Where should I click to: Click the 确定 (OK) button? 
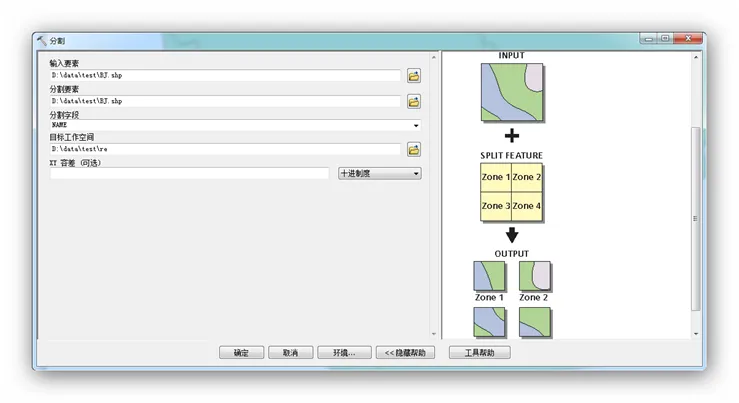[x=241, y=353]
